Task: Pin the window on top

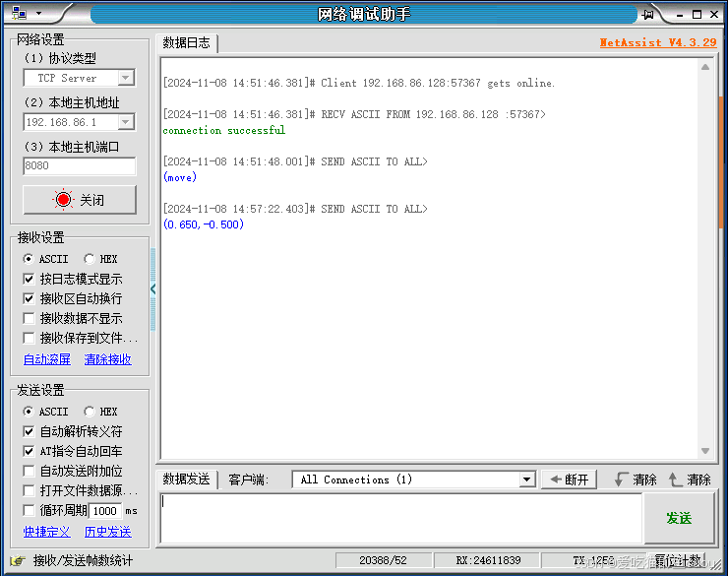Action: 647,15
